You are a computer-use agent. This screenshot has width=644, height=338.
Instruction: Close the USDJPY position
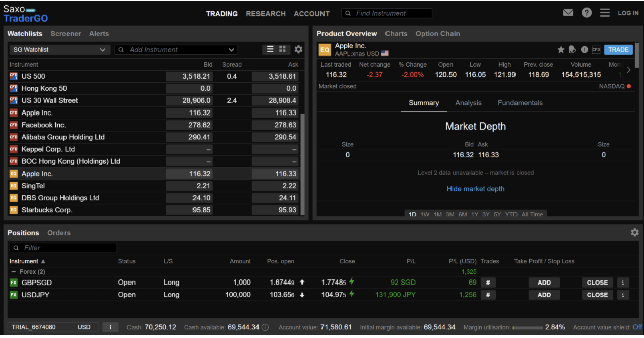pos(597,295)
